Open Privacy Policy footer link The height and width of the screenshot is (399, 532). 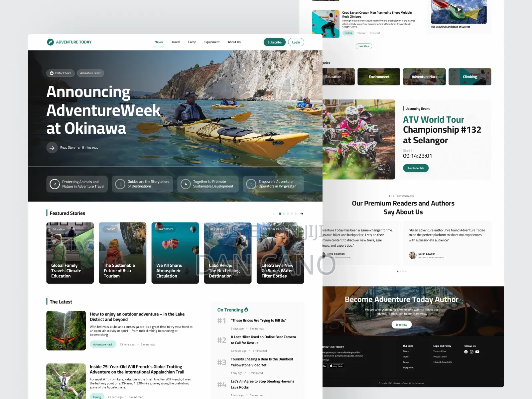(440, 357)
